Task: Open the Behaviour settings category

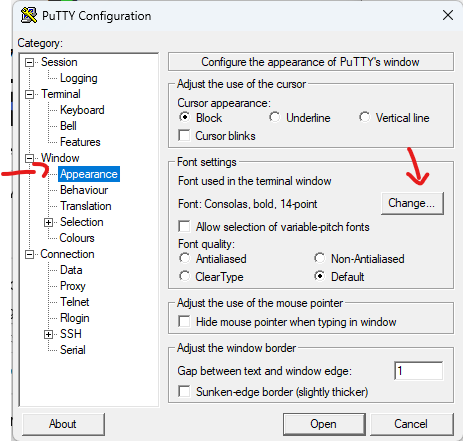Action: [x=84, y=190]
